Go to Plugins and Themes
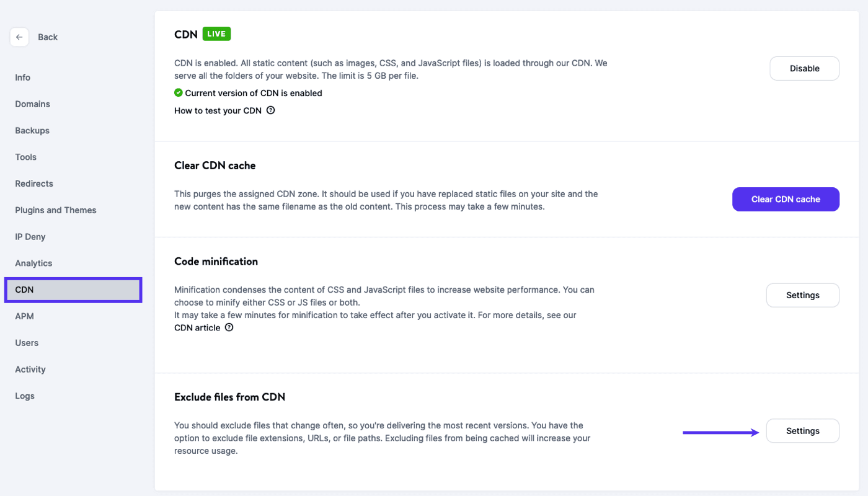Screen dimensions: 868x496 click(55, 210)
